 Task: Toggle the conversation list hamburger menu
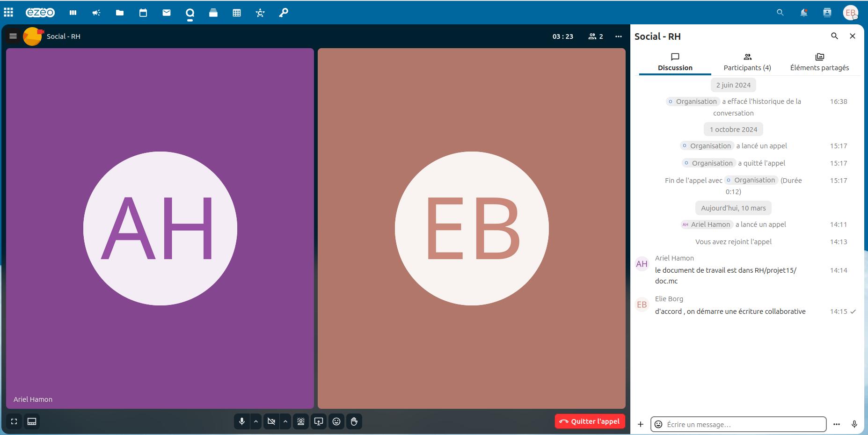13,36
